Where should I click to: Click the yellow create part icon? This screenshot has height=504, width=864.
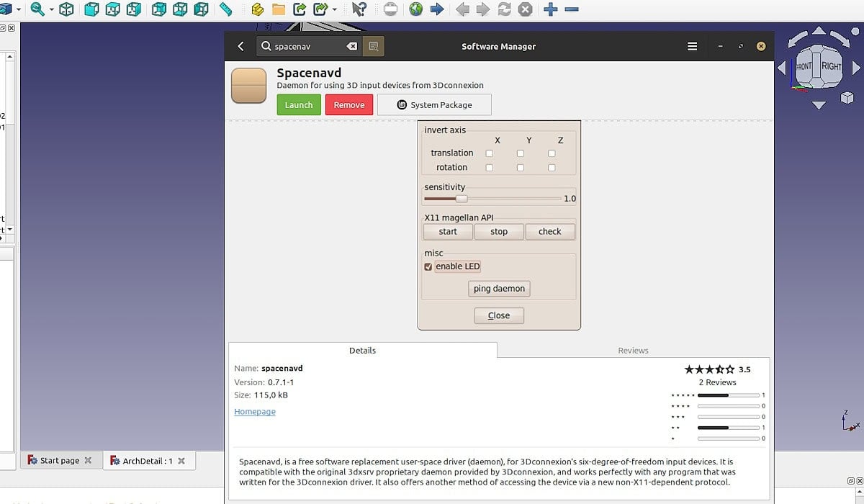click(x=258, y=9)
